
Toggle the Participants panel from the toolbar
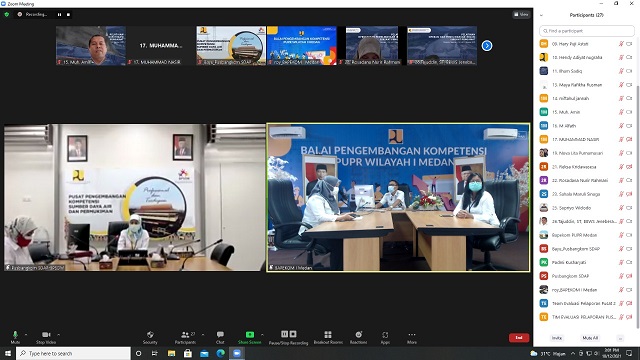pyautogui.click(x=186, y=337)
